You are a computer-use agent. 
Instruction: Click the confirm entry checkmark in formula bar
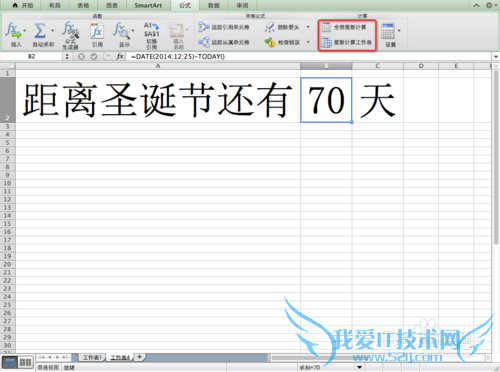pos(94,56)
